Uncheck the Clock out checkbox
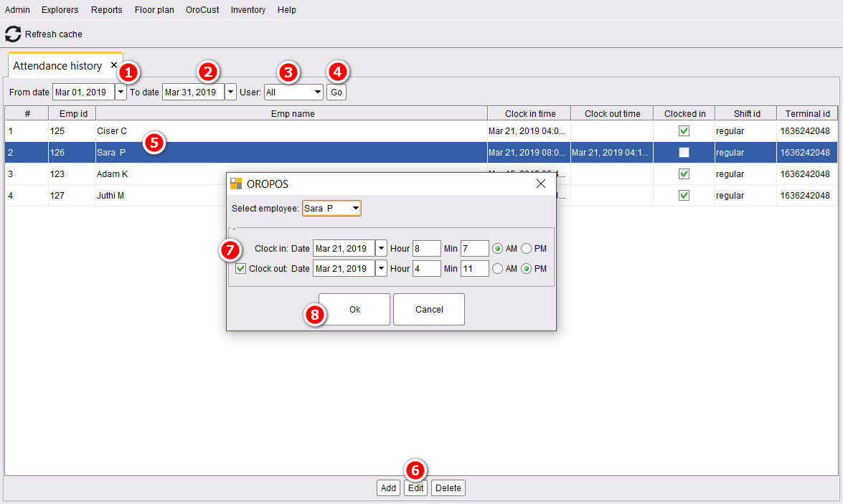 (x=241, y=268)
